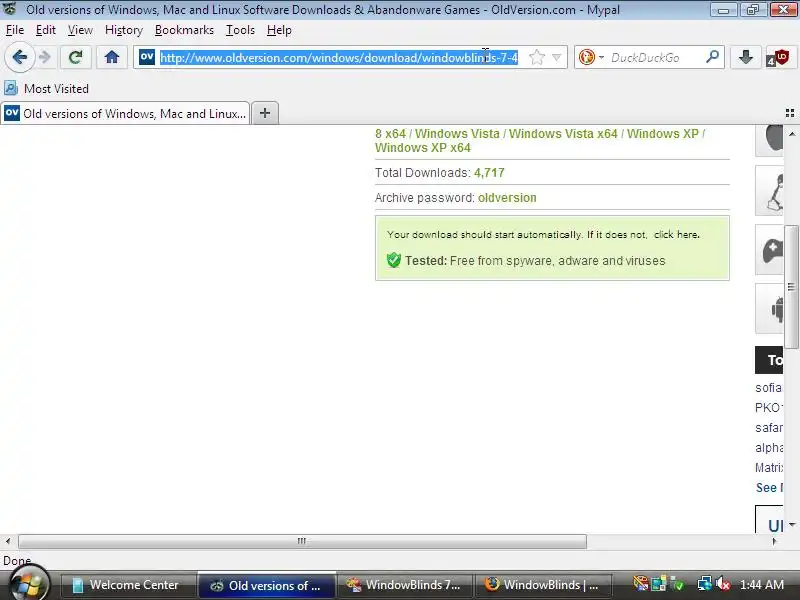Open the uBlock Origin shield icon
Image resolution: width=800 pixels, height=600 pixels.
tap(778, 57)
